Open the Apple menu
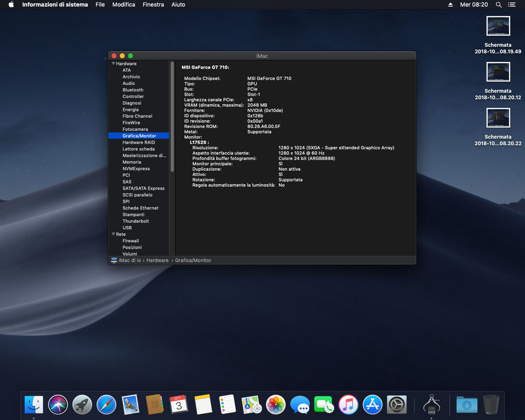This screenshot has height=420, width=525. coord(11,4)
